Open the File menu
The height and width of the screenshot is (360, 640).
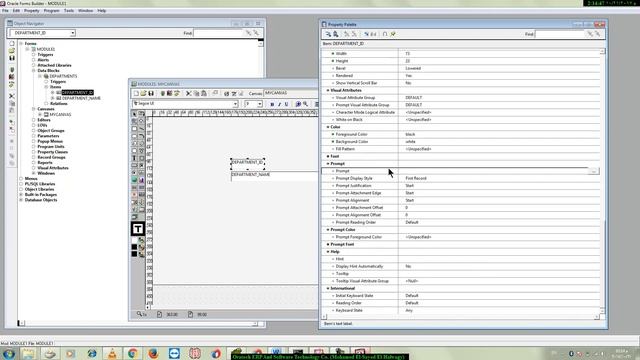click(5, 11)
